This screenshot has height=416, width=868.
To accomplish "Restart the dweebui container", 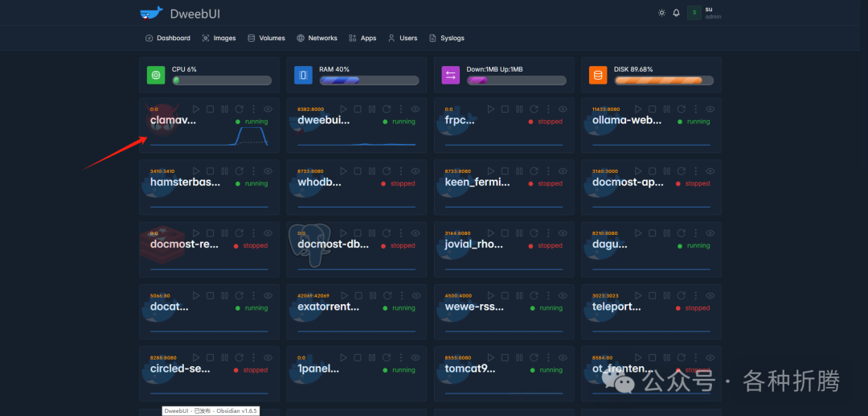I will tap(387, 109).
